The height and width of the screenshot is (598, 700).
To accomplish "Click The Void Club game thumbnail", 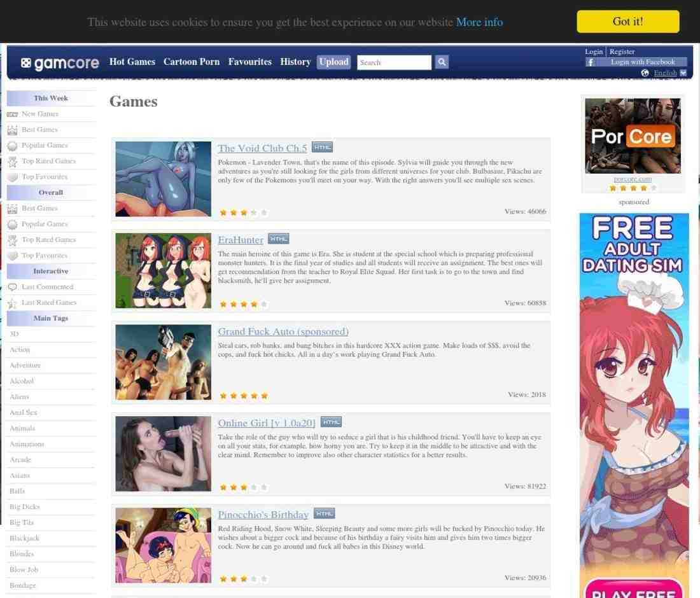I will coord(163,179).
